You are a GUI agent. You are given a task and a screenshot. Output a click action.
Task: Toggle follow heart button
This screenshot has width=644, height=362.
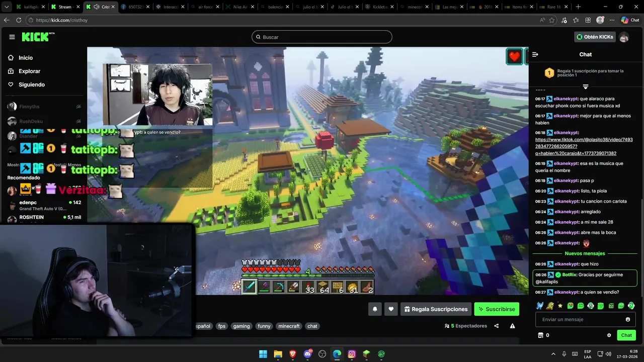pyautogui.click(x=391, y=309)
